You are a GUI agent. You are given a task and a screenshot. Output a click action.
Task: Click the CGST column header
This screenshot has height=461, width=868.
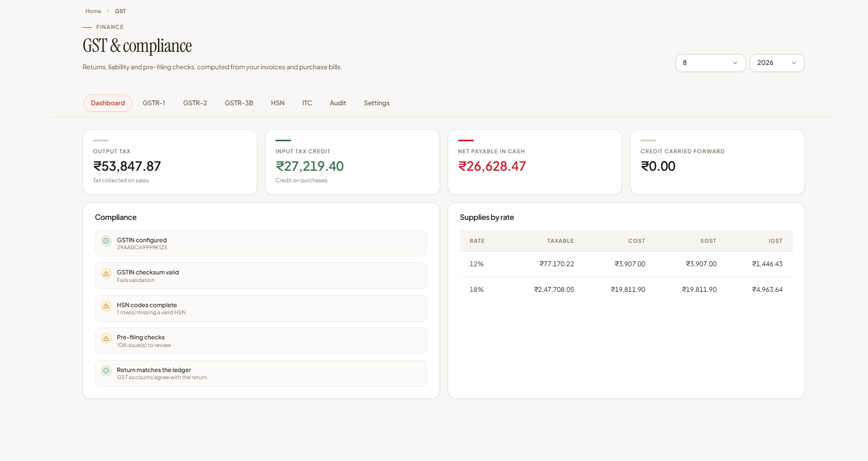[x=637, y=241]
